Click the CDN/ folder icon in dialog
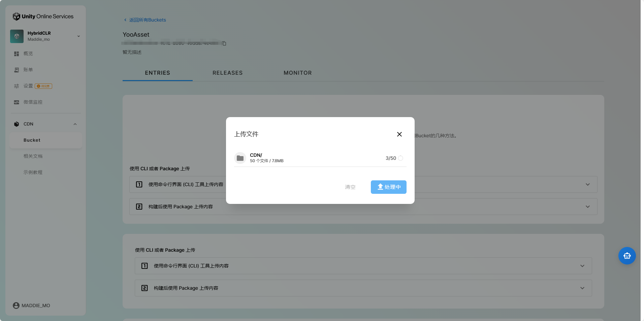The image size is (644, 321). (240, 158)
